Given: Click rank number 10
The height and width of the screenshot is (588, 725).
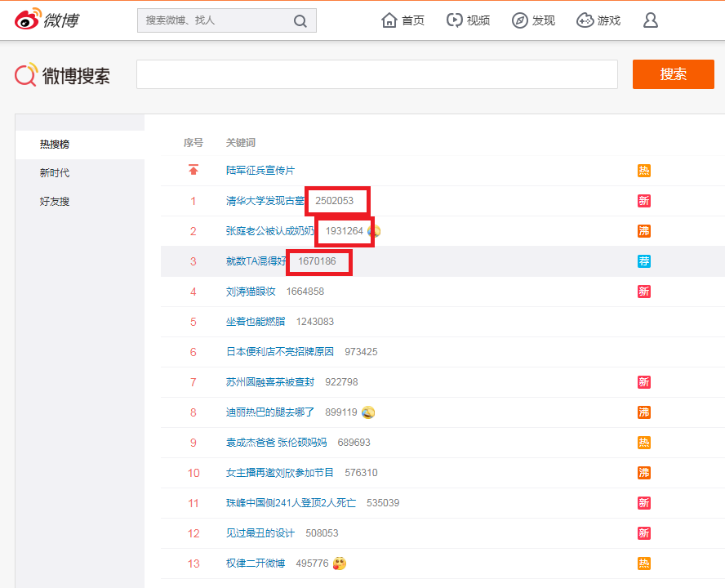Looking at the screenshot, I should pos(193,473).
